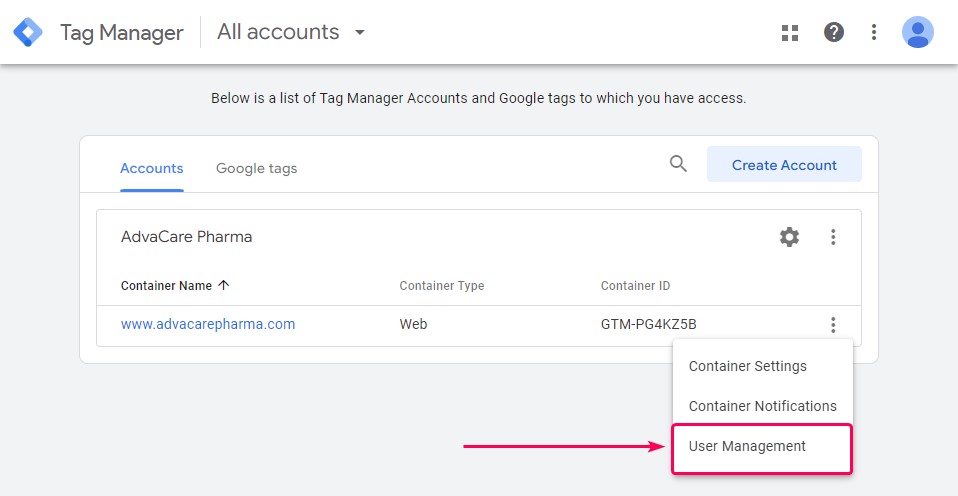Click the Web container type cell
The width and height of the screenshot is (958, 496).
[x=413, y=324]
